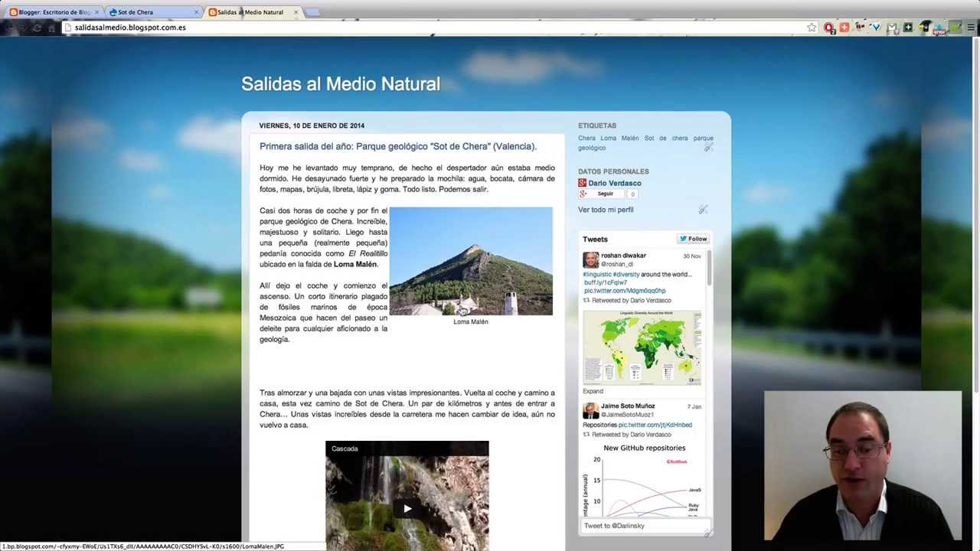Close the Salidas al Medio Natural tab
This screenshot has width=980, height=551.
tap(296, 12)
